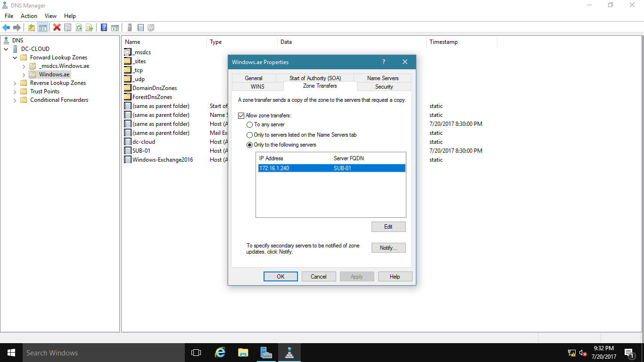644x362 pixels.
Task: Click the SUB-01 host record icon
Action: tap(128, 151)
